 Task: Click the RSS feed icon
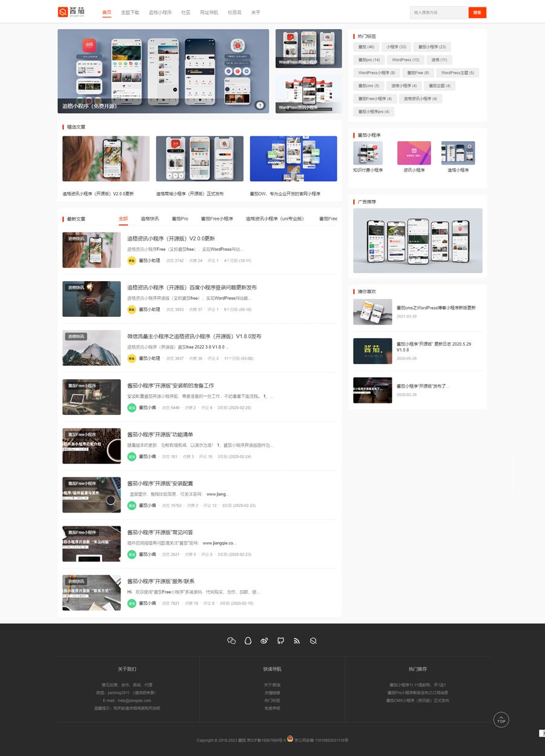(x=297, y=640)
